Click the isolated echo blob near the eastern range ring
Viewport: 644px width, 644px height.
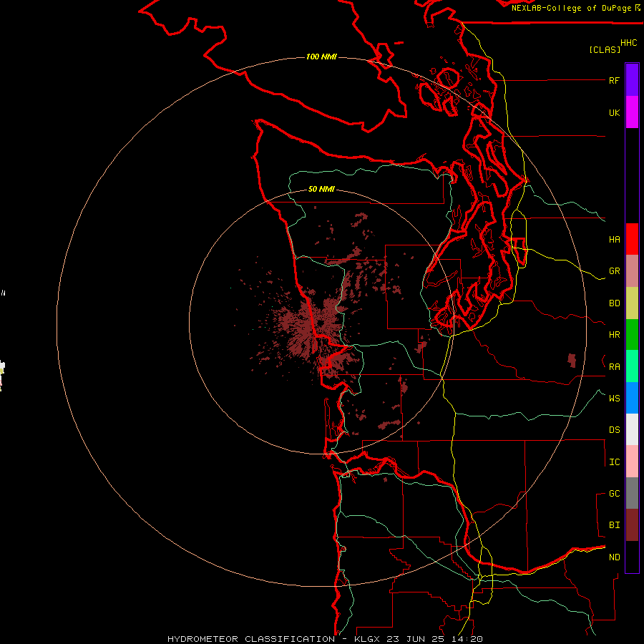(x=572, y=360)
